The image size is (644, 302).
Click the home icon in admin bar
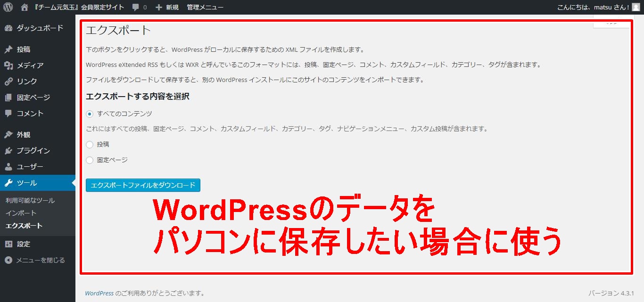(25, 7)
